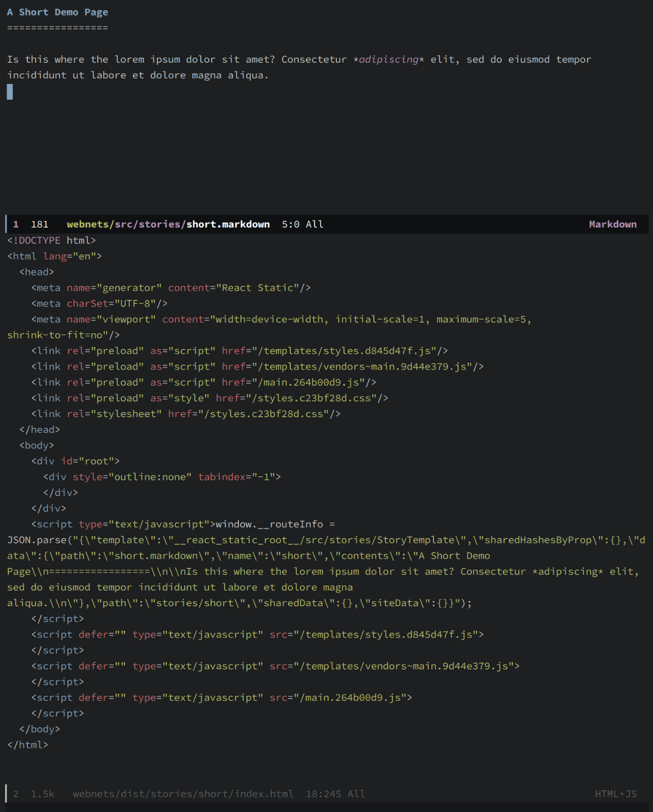Viewport: 653px width, 812px height.
Task: Click the opening <body> tag
Action: 36,445
